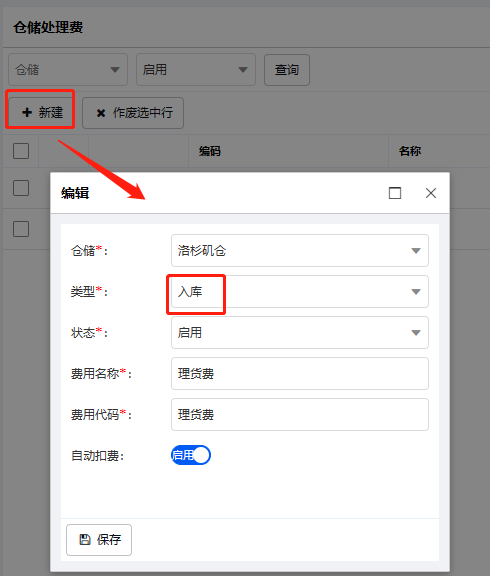Screen dimensions: 490x576
Task: Click the 作废选中行 button
Action: coord(133,113)
